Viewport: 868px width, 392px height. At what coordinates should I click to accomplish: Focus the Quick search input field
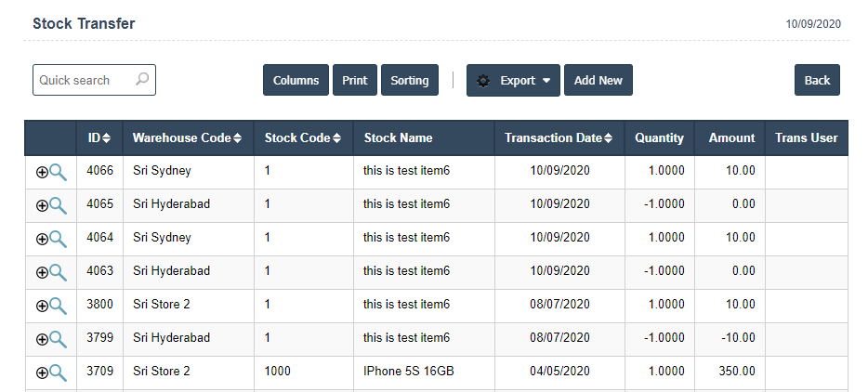tap(84, 80)
